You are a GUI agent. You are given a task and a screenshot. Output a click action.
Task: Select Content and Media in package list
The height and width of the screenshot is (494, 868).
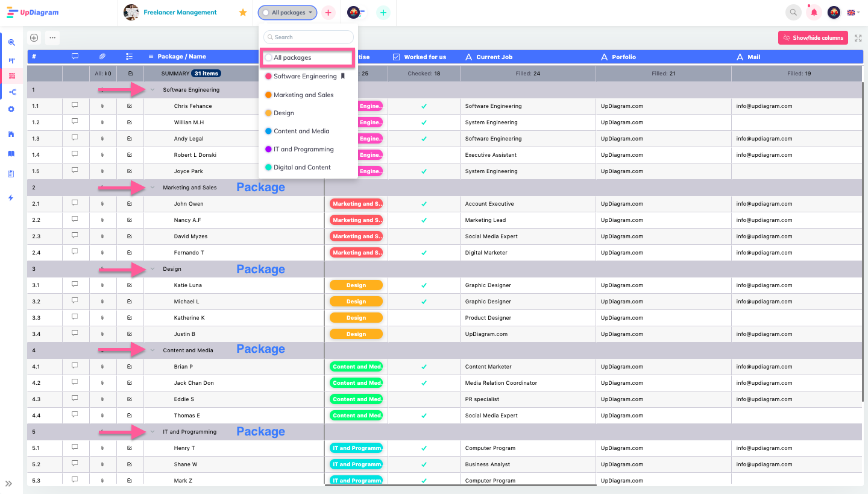[308, 131]
